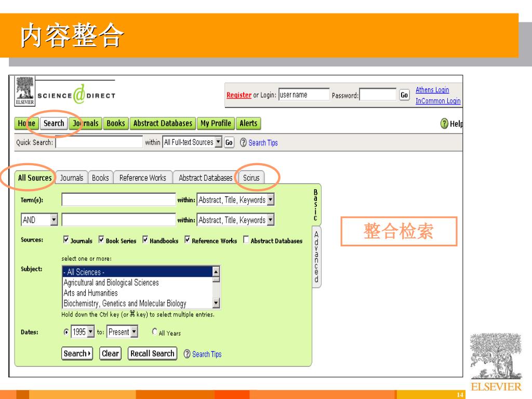Switch to the Books search tab
The image size is (532, 399).
point(100,178)
